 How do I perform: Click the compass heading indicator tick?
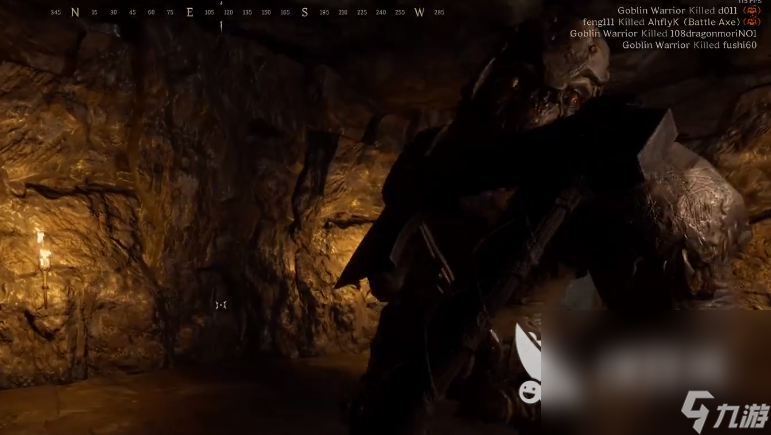pos(221,26)
